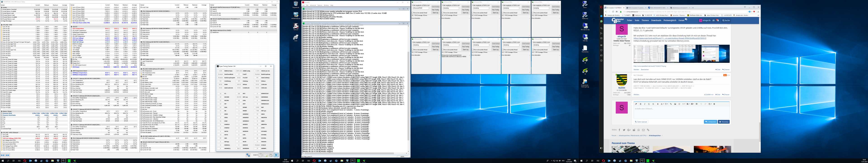Screen dimensions: 868x163
Task: Go back one page in Opera
Action: [606, 12]
